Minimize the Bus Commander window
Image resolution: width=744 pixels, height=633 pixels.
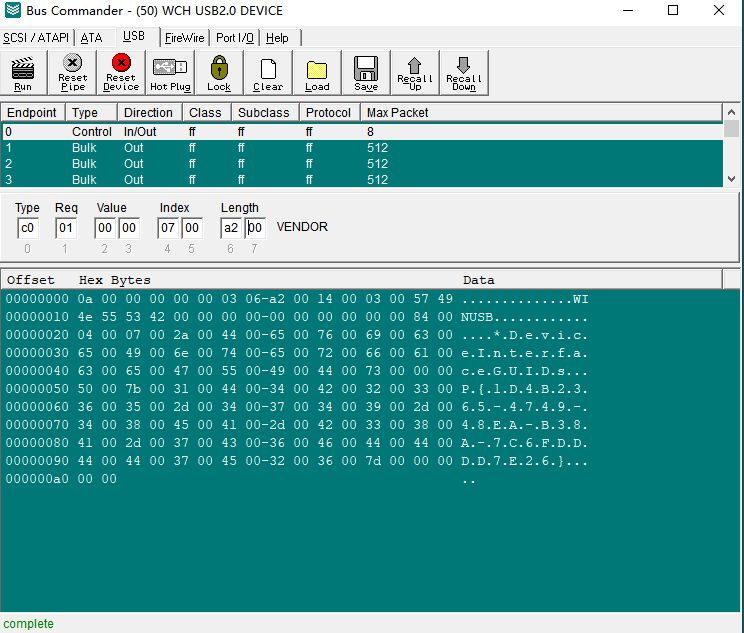(x=628, y=10)
